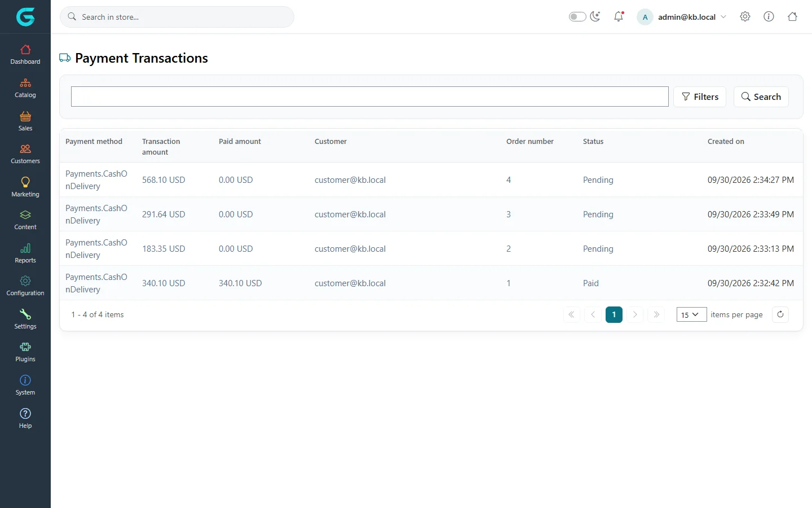
Task: Select the 183.35 USD transaction amount
Action: pyautogui.click(x=164, y=249)
